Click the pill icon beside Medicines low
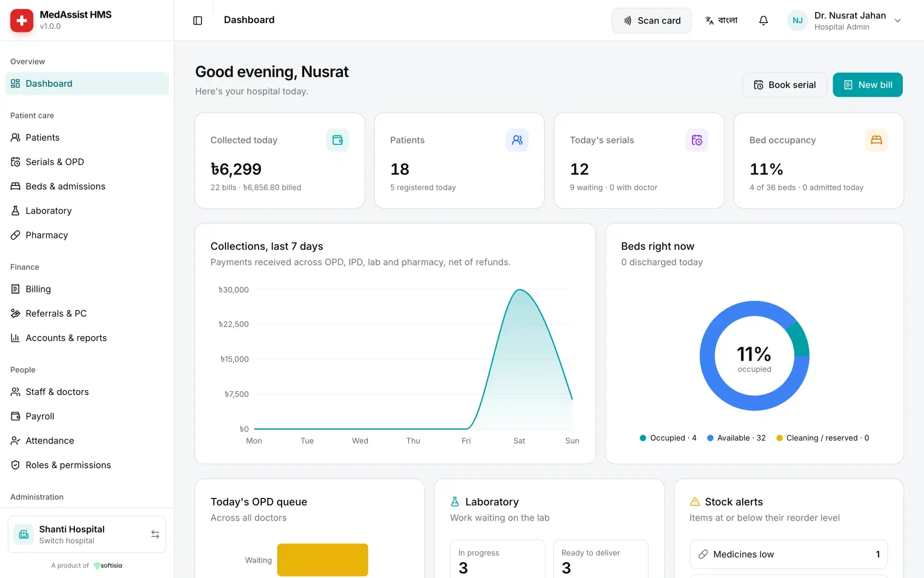Screen dimensions: 924x578 pos(703,554)
